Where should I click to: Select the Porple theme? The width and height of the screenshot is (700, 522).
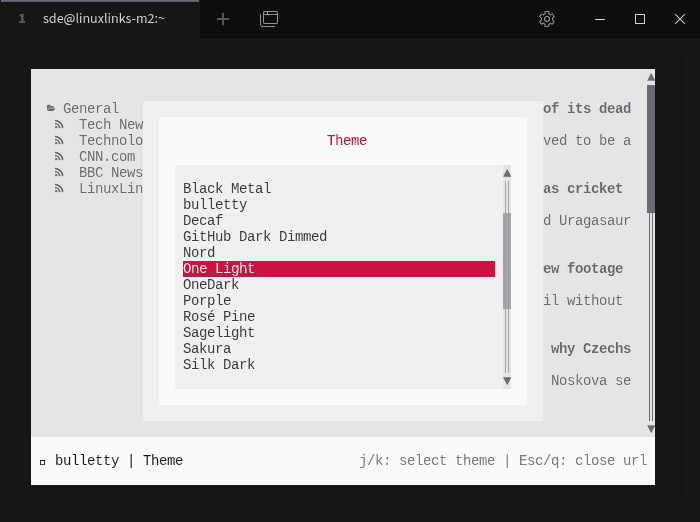[339, 301]
